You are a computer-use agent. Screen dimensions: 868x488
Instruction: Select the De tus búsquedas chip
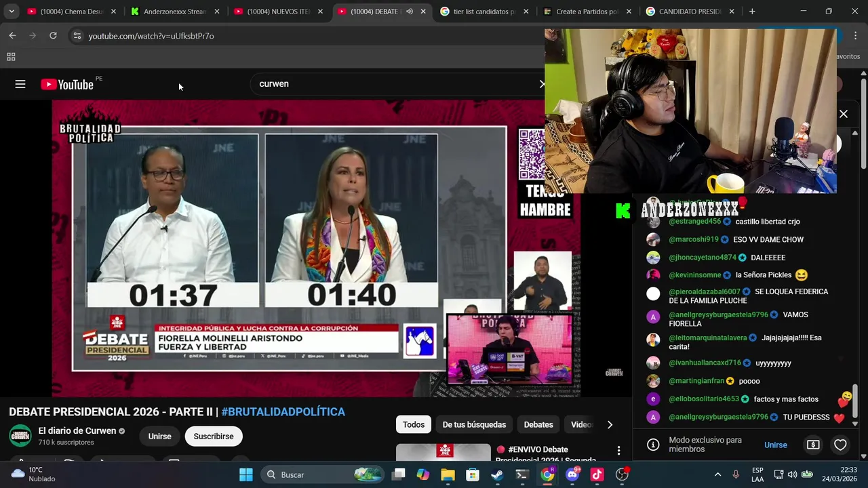coord(474,425)
